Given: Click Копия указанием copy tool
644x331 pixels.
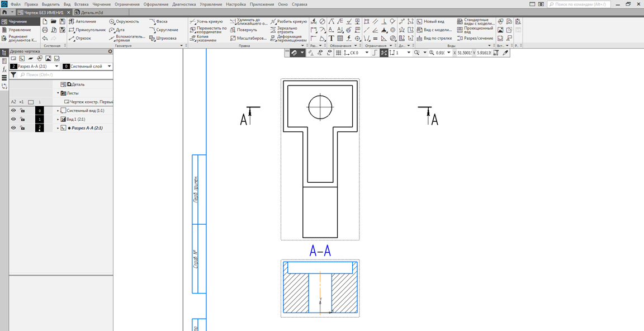Looking at the screenshot, I should coord(203,38).
